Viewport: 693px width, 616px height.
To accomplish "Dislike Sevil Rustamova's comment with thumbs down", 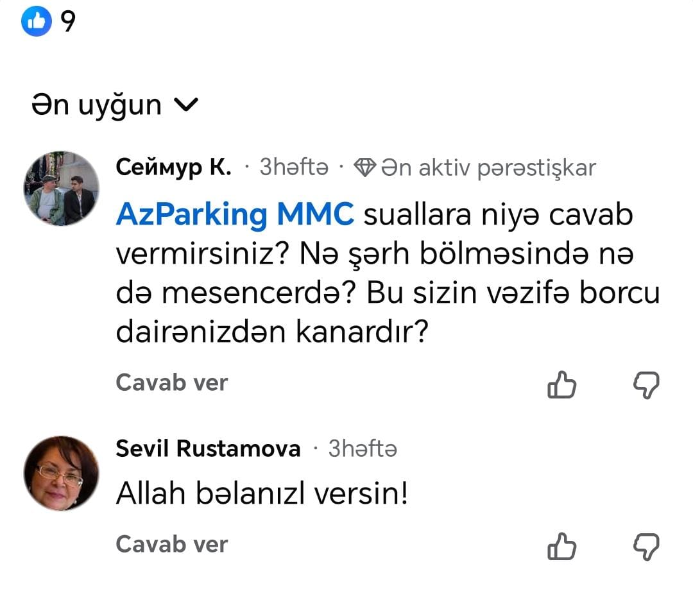I will click(x=646, y=547).
